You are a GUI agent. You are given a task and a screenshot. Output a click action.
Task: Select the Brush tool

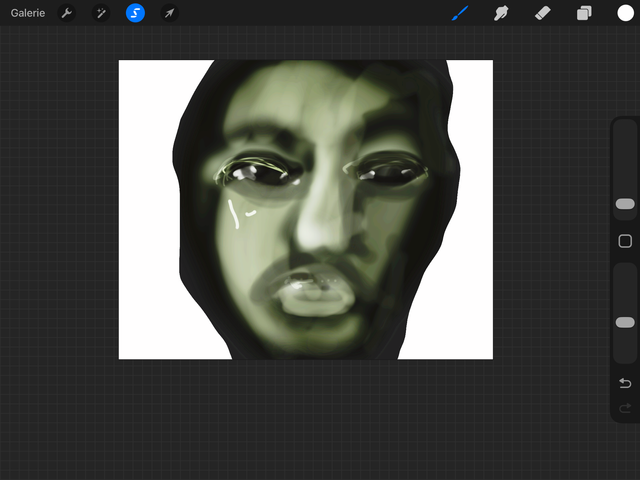click(460, 13)
